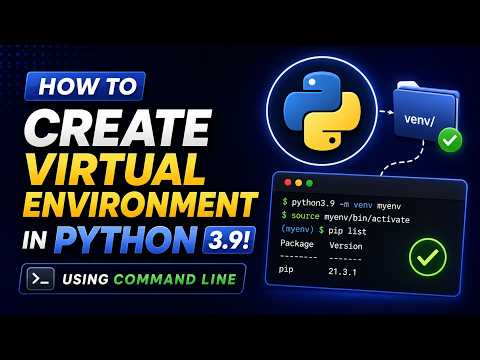Click the "USING COMMAND LINE" label
480x360 pixels.
coord(149,279)
